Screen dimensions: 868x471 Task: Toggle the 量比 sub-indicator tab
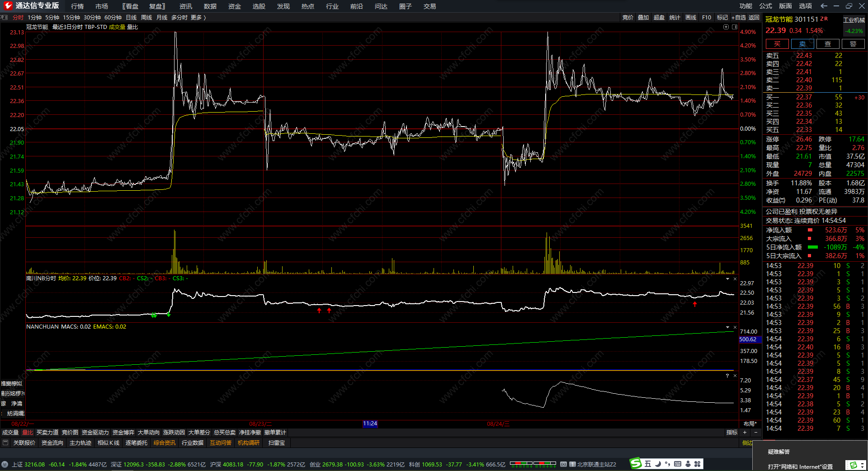[28, 433]
